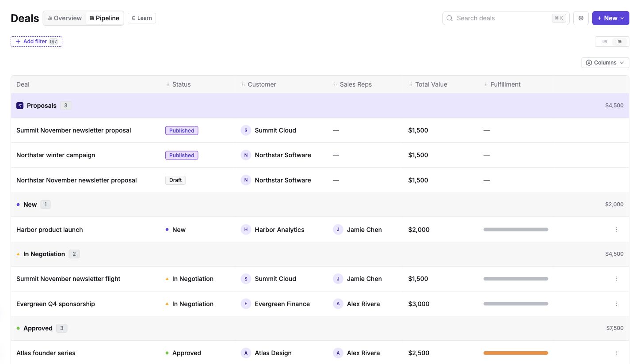This screenshot has width=640, height=364.
Task: Open Atlas founder series deal
Action: coord(46,353)
